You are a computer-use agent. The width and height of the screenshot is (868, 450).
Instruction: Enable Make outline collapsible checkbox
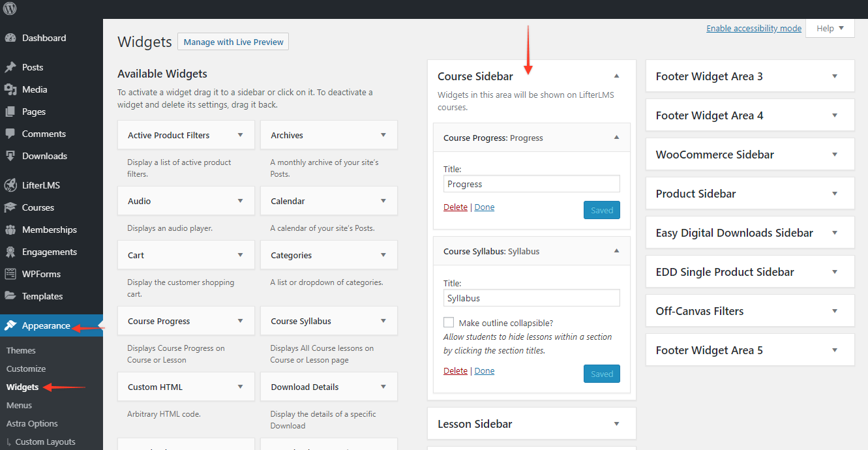[x=449, y=322]
